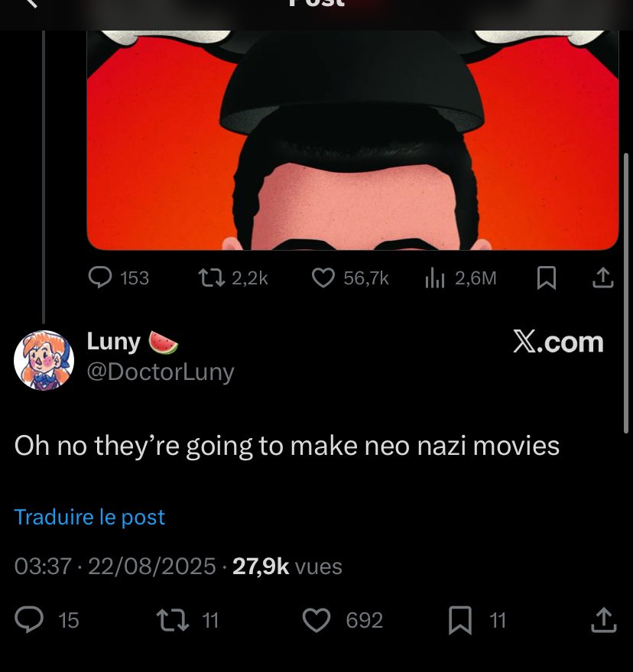Open the 27,9k vues count

287,566
